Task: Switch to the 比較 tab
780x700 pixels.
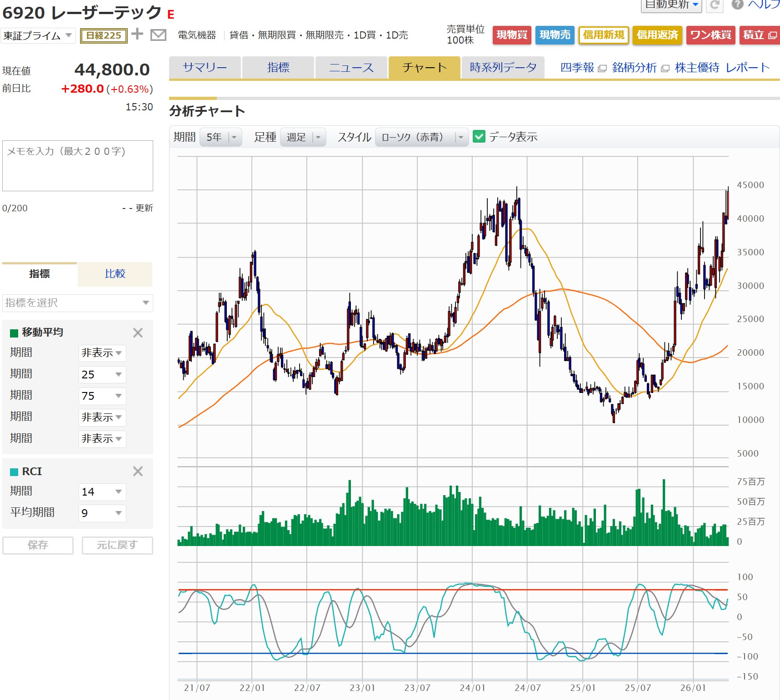Action: pyautogui.click(x=115, y=274)
